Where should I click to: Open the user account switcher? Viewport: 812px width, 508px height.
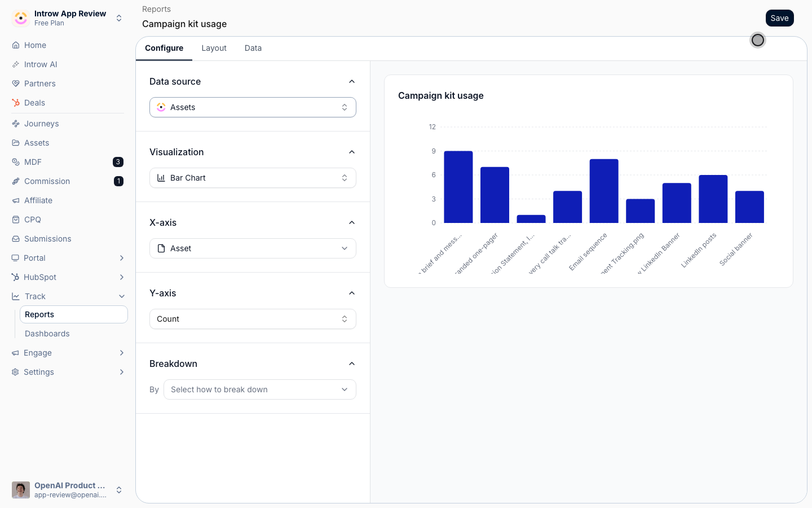tap(119, 490)
